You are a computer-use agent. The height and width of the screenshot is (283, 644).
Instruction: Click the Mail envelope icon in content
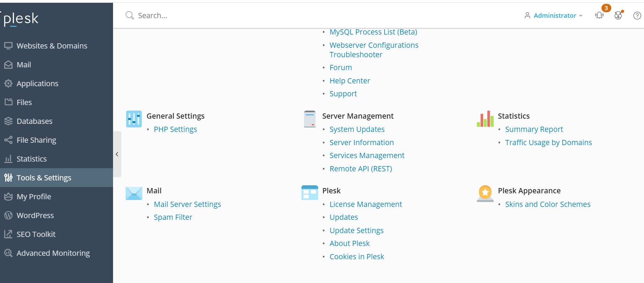coord(134,193)
